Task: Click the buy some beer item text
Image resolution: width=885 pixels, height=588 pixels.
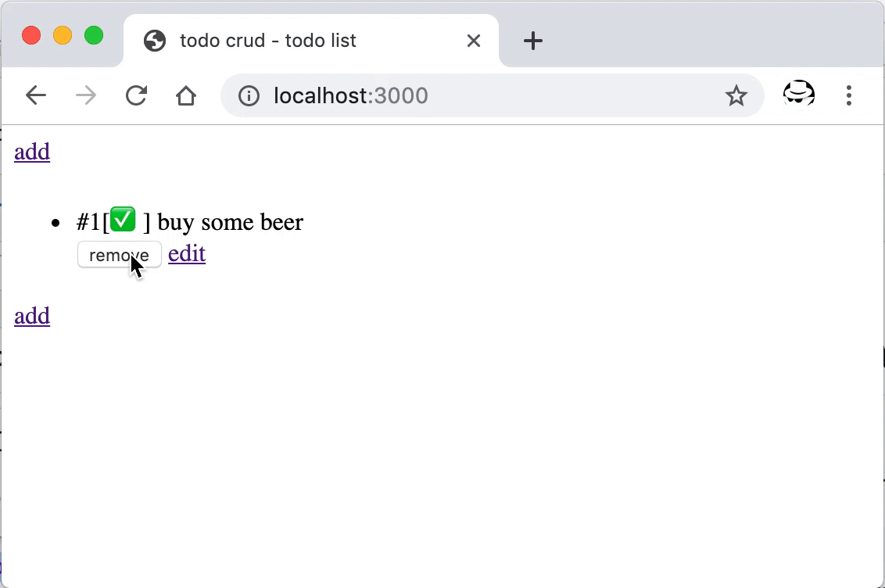Action: pos(230,222)
